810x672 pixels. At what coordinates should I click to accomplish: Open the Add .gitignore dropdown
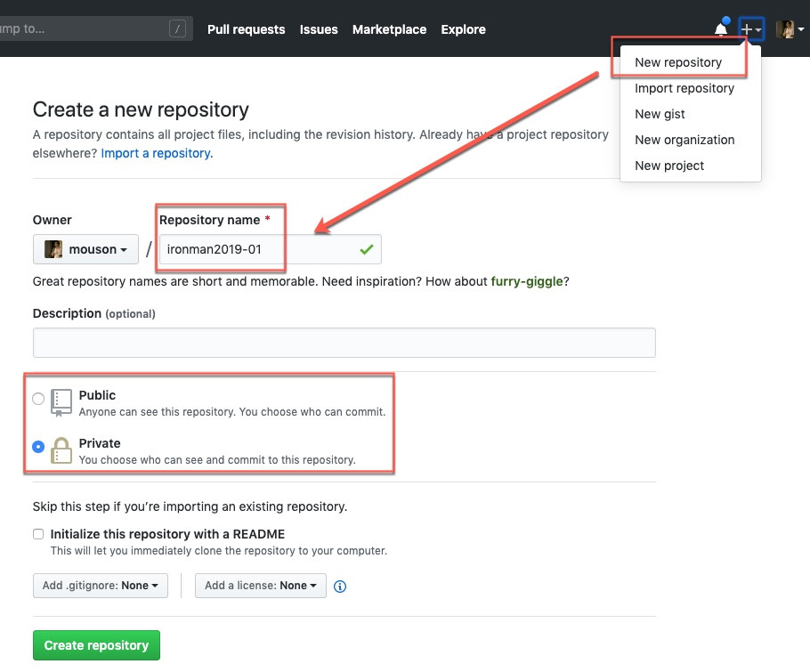[x=101, y=586]
